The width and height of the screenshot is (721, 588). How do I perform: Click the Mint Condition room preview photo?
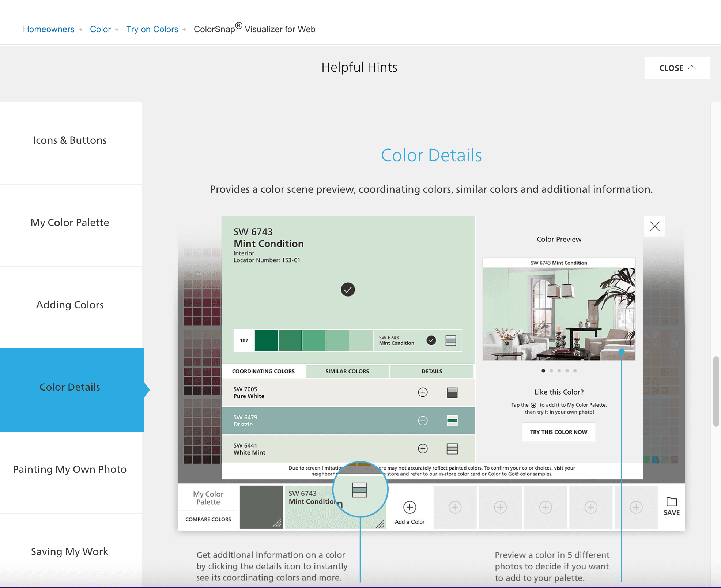pyautogui.click(x=558, y=314)
